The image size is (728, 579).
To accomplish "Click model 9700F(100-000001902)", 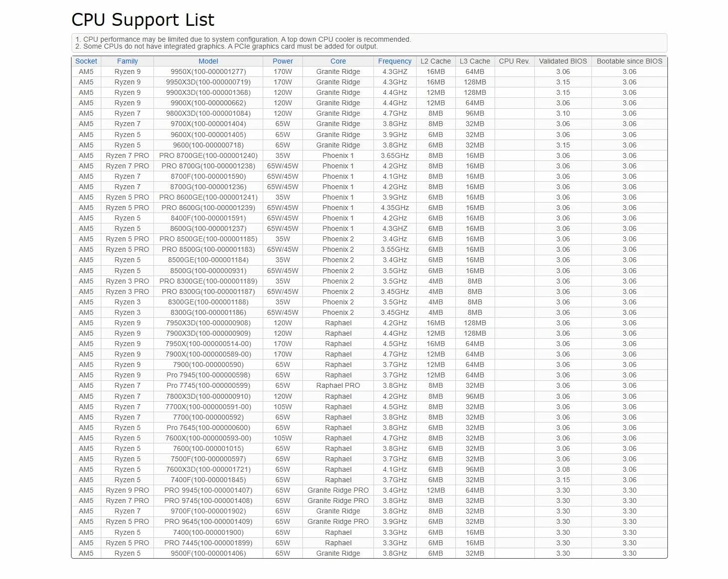I will click(x=208, y=511).
